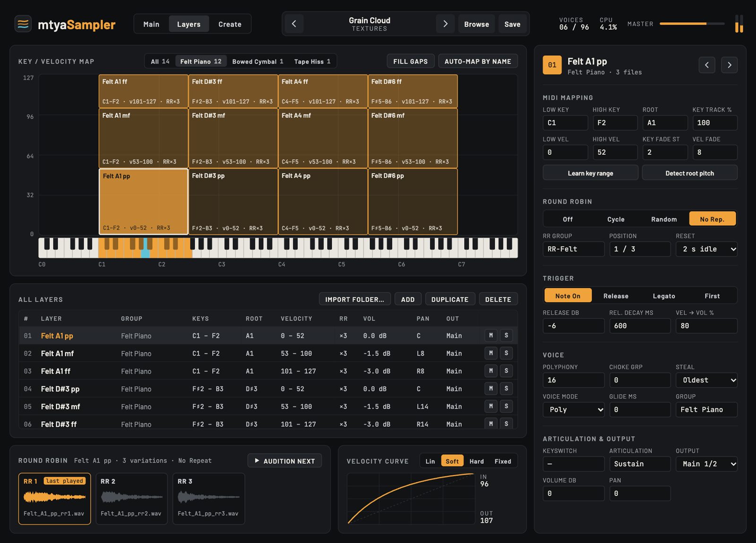Open the Voice Mode dropdown
This screenshot has height=543, width=756.
tap(574, 410)
